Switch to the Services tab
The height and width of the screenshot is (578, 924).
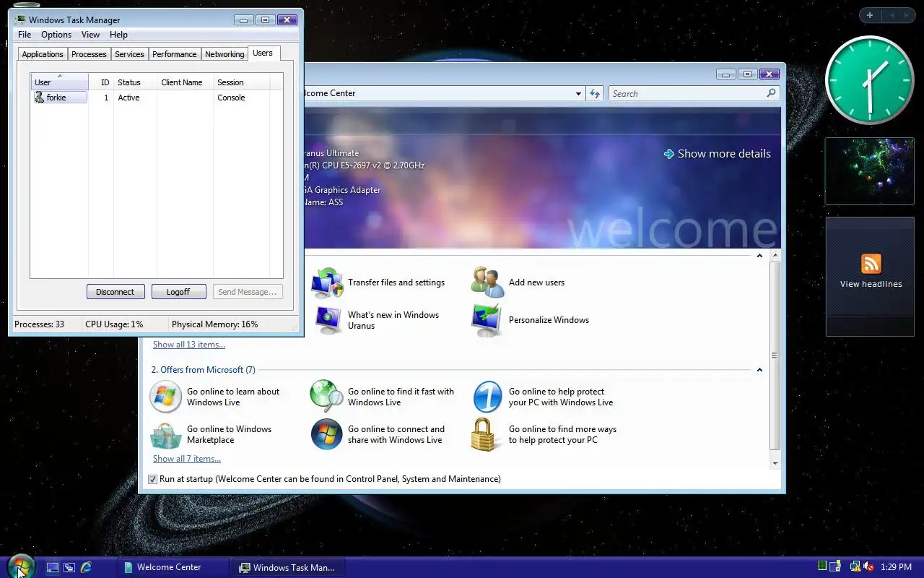pos(129,54)
